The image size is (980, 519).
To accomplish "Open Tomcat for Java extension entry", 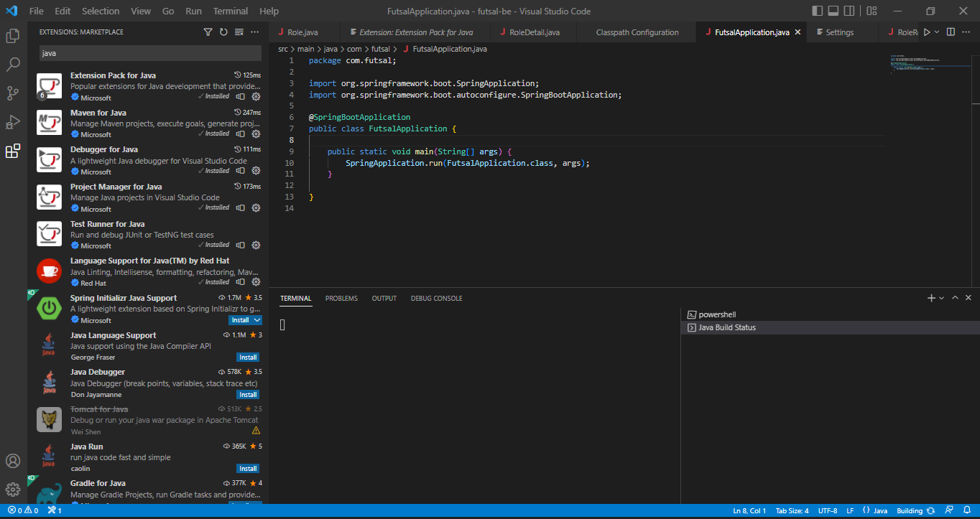I will (x=149, y=421).
